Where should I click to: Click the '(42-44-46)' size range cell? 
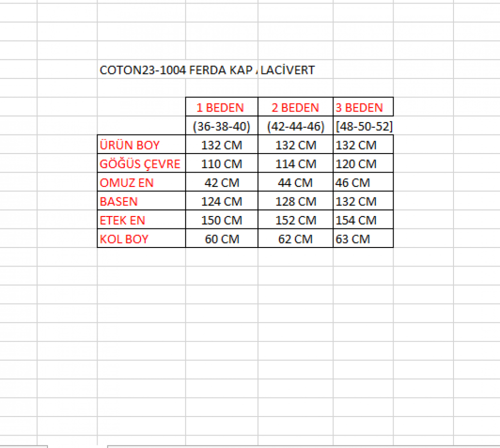(295, 126)
